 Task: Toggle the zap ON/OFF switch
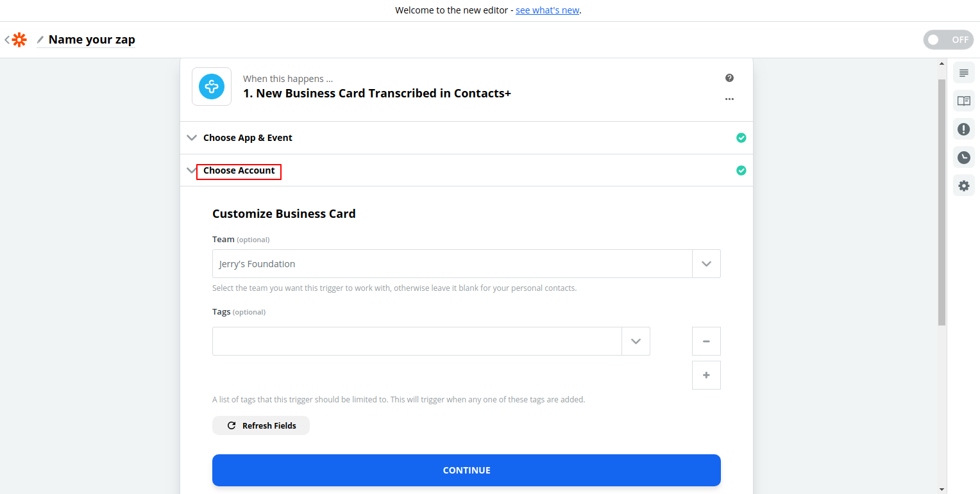click(948, 40)
